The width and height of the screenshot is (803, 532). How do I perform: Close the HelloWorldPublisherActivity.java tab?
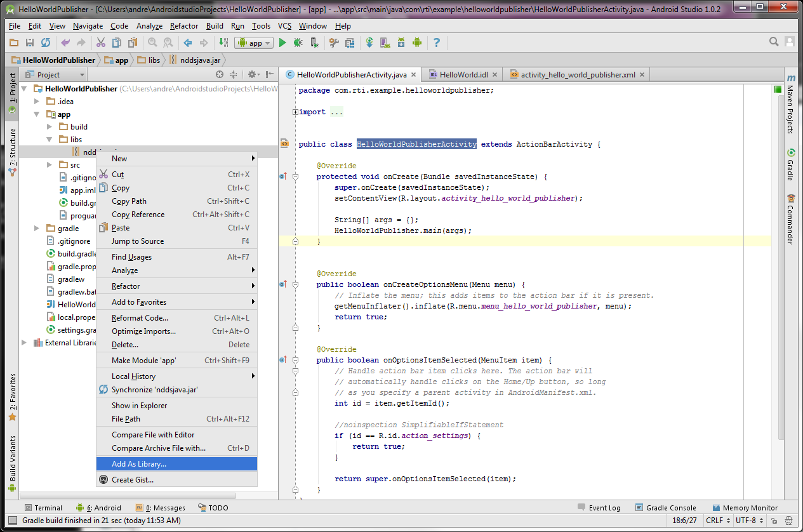coord(414,74)
